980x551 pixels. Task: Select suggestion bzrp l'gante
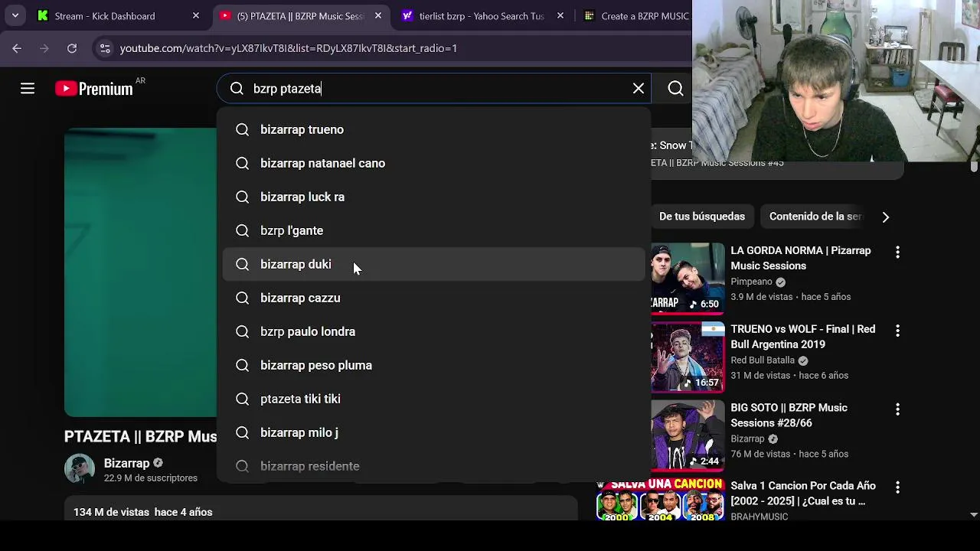pos(434,230)
